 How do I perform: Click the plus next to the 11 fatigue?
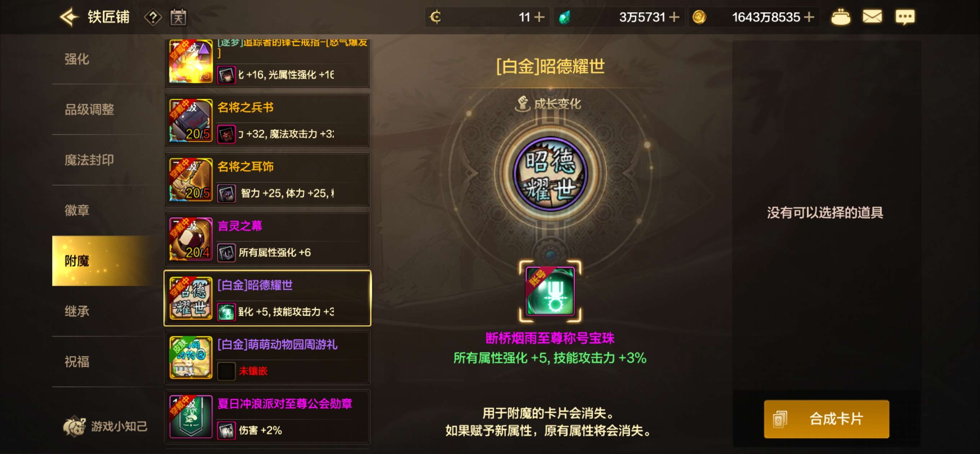tap(539, 17)
